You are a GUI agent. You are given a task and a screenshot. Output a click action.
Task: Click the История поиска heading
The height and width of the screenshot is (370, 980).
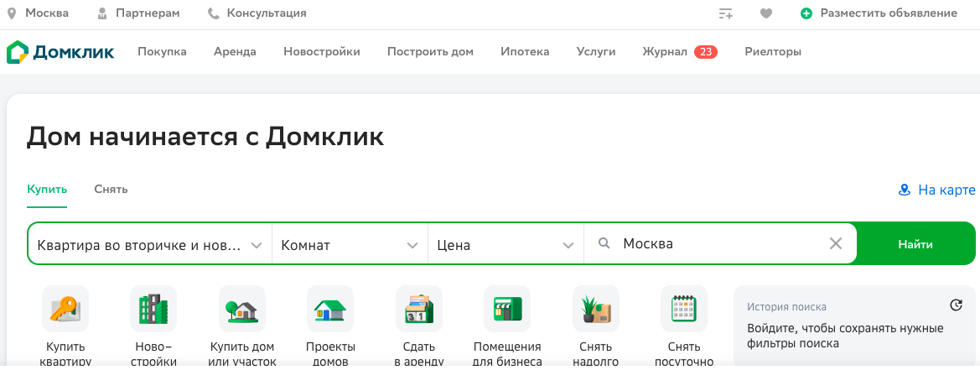(x=787, y=307)
